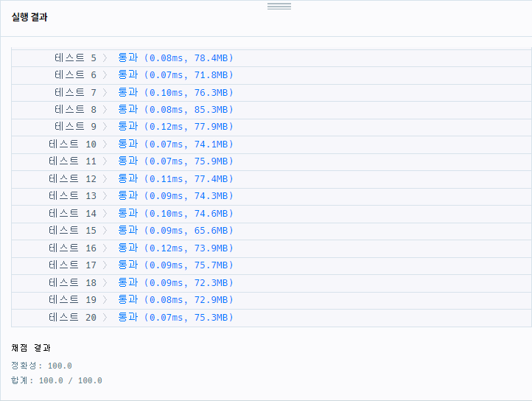The width and height of the screenshot is (532, 401).
Task: Click result 통과 (0.07ms, 75.3MB)
Action: click(176, 318)
